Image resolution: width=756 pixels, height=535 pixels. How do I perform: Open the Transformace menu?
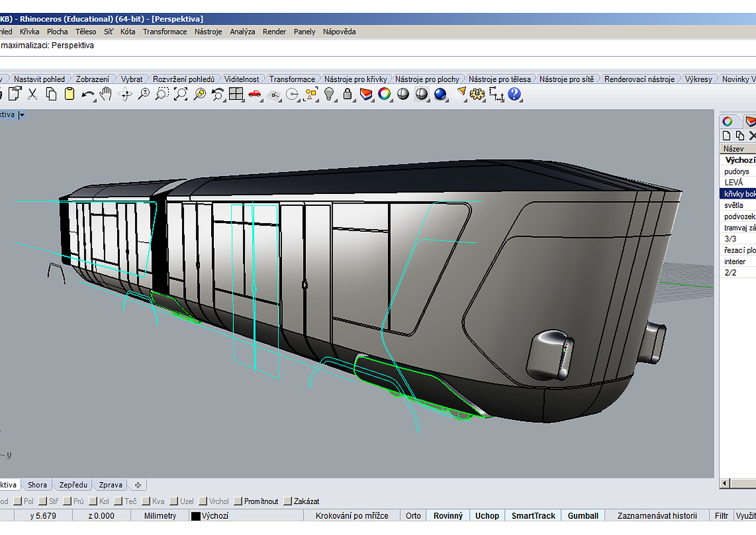tap(165, 32)
